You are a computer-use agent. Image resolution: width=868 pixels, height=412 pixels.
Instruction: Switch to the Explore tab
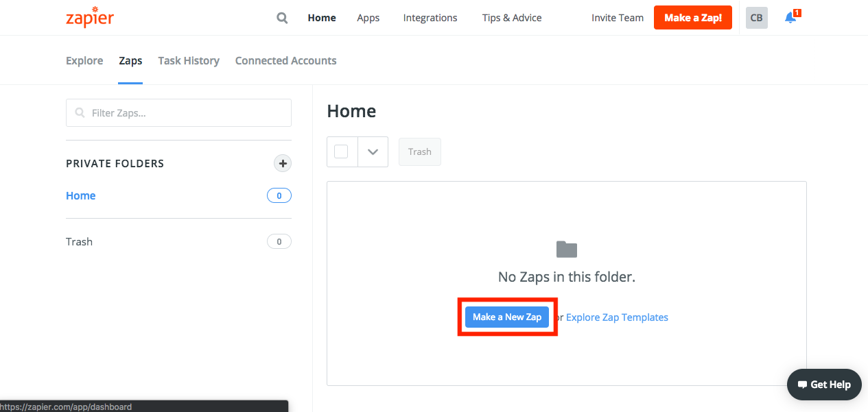[x=84, y=60]
